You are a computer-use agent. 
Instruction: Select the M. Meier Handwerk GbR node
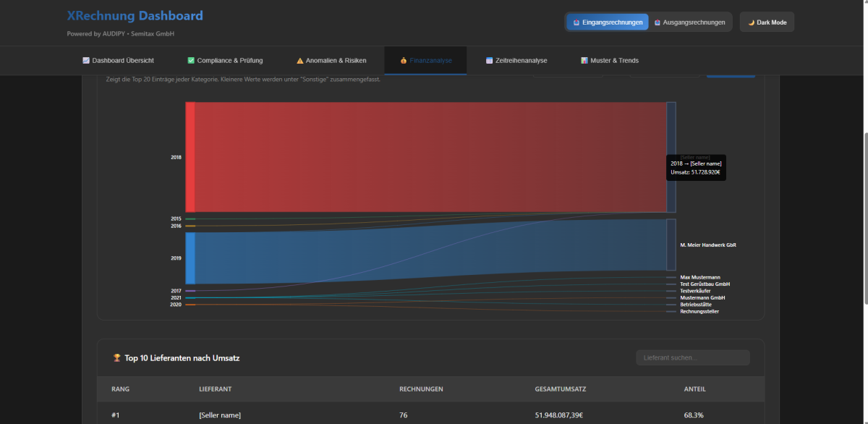pyautogui.click(x=671, y=245)
